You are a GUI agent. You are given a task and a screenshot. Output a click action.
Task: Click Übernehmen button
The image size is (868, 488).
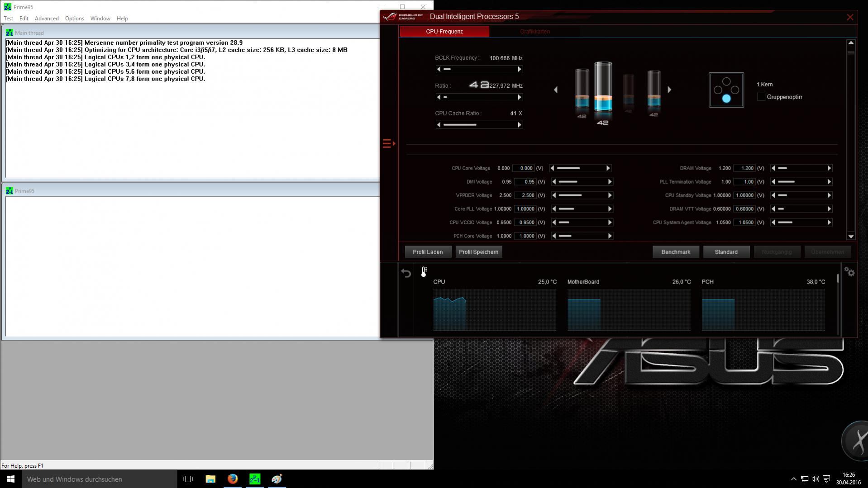pos(827,252)
